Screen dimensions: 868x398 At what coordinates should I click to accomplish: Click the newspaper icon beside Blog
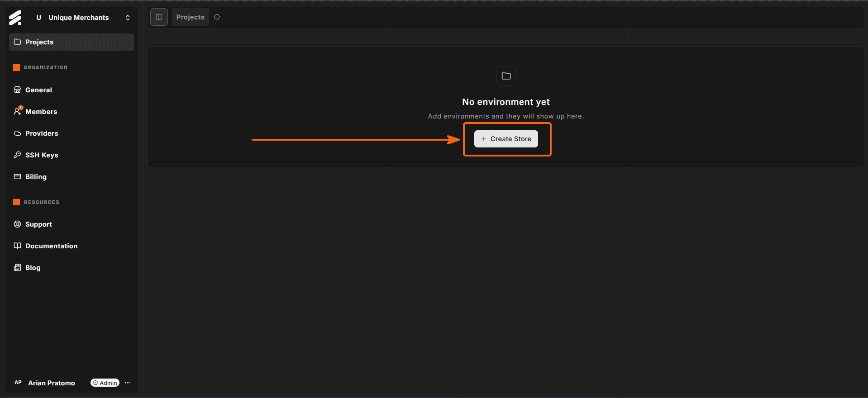pos(18,268)
